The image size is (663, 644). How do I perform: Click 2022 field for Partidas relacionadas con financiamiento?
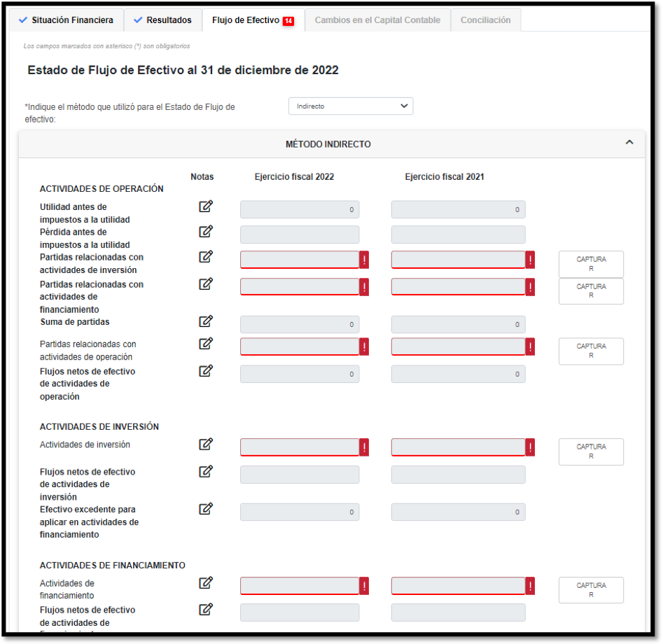pyautogui.click(x=300, y=287)
